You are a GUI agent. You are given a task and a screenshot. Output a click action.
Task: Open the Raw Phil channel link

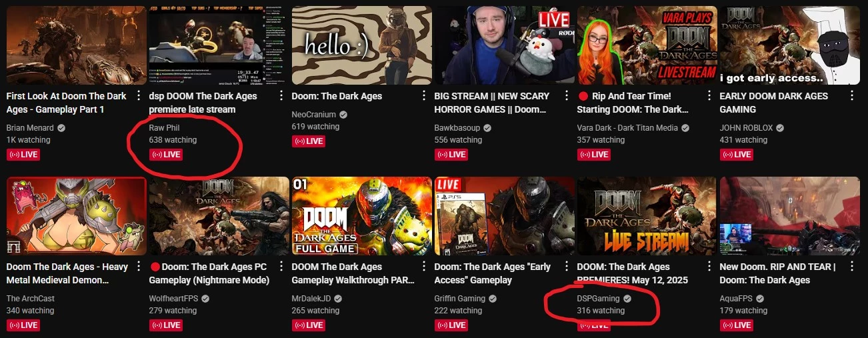click(165, 127)
